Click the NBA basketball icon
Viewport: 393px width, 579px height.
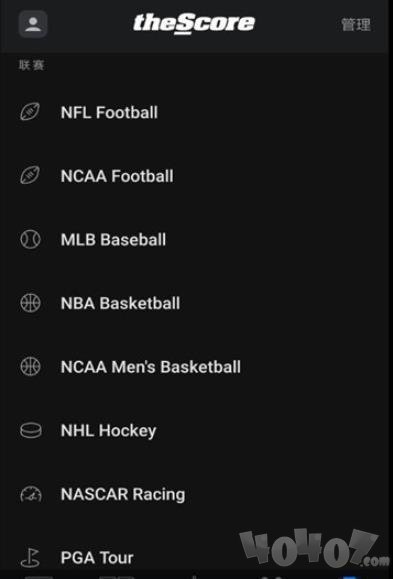click(30, 303)
